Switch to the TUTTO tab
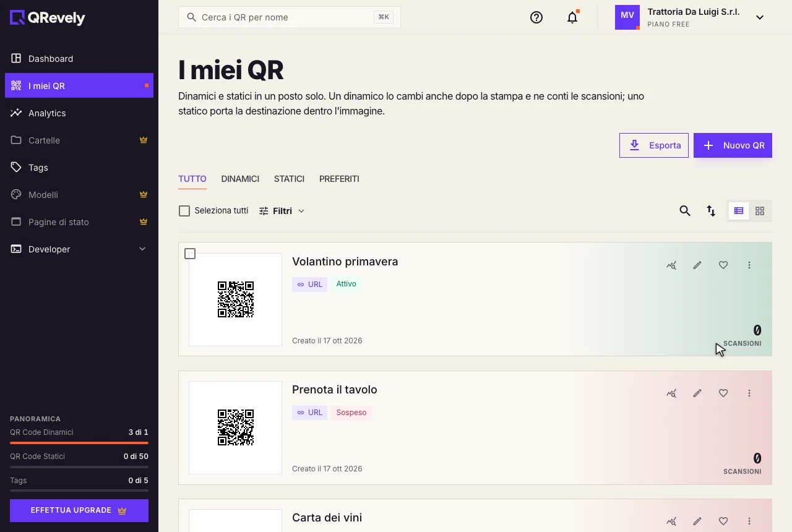The width and height of the screenshot is (792, 532). tap(192, 179)
